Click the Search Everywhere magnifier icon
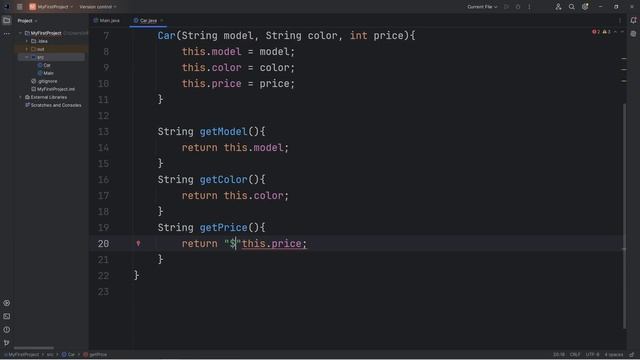Viewport: 640px width, 360px height. [x=571, y=7]
